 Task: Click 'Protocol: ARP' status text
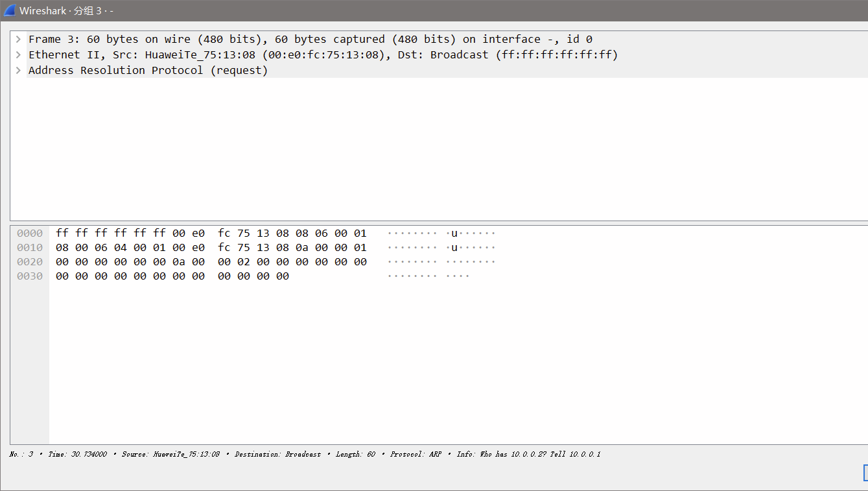[416, 454]
